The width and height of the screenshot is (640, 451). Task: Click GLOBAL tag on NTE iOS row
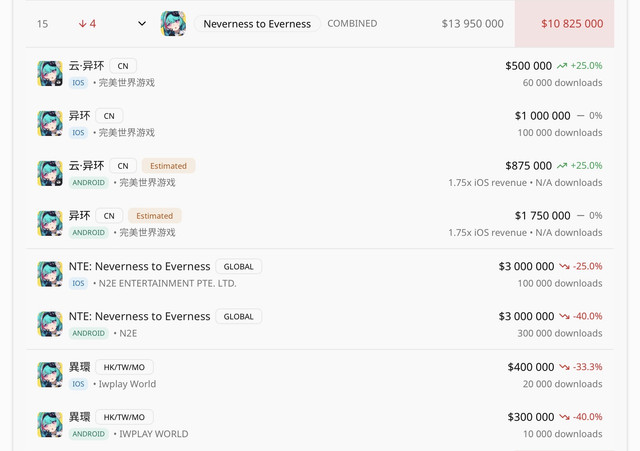coord(238,267)
